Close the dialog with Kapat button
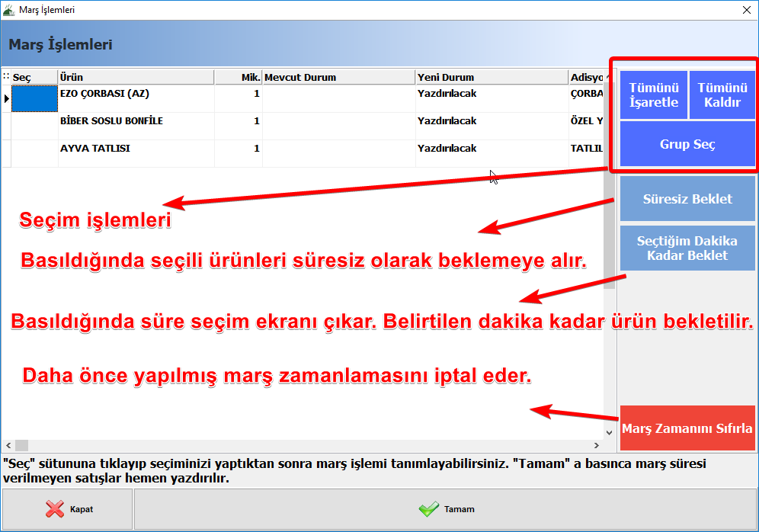The height and width of the screenshot is (532, 759). coord(67,509)
